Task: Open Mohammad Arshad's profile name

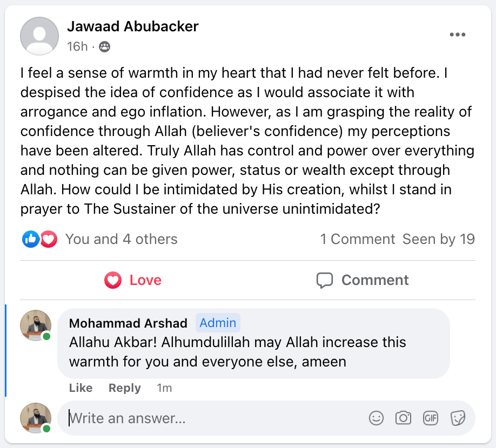Action: tap(128, 323)
